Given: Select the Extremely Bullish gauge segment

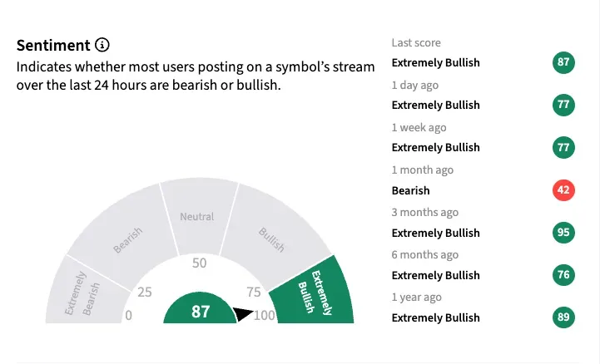Looking at the screenshot, I should click(315, 291).
